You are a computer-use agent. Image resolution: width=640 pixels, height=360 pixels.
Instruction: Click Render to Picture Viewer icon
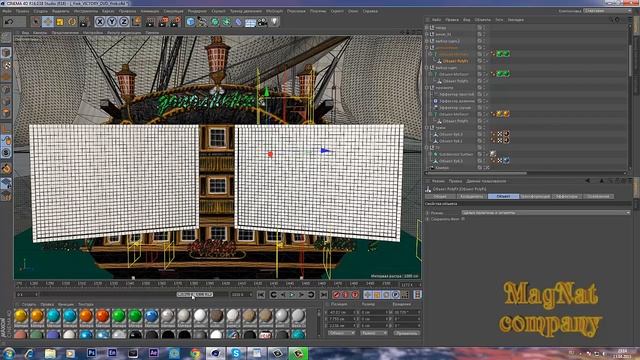click(163, 22)
